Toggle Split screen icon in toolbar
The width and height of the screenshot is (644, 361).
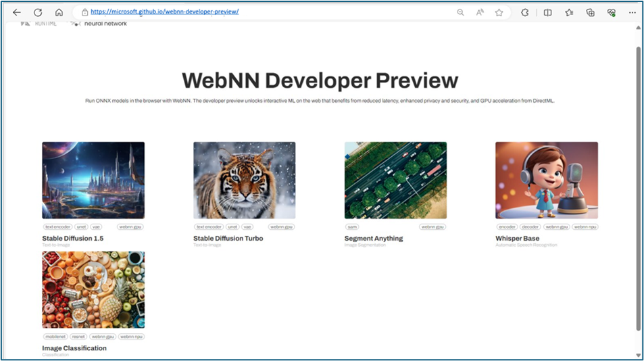pos(548,12)
